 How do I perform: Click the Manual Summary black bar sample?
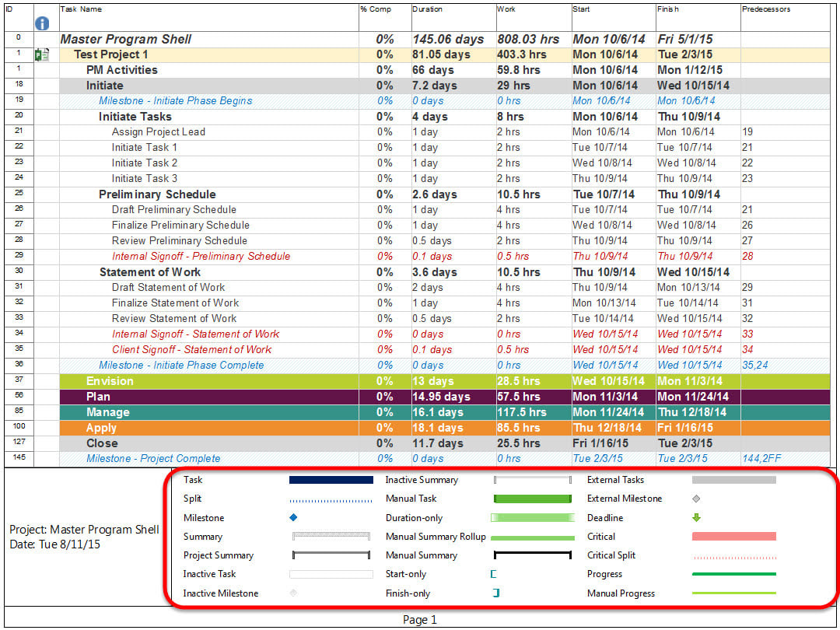533,555
